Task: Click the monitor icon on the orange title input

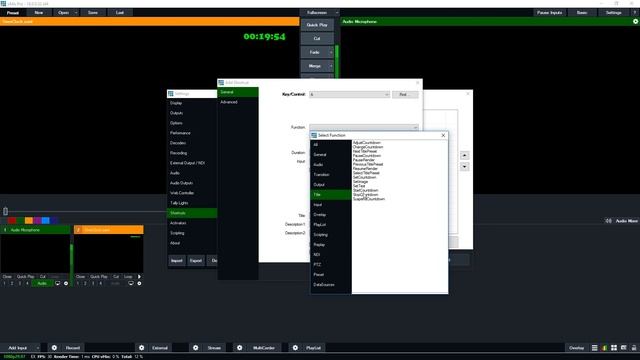Action: 131,283
